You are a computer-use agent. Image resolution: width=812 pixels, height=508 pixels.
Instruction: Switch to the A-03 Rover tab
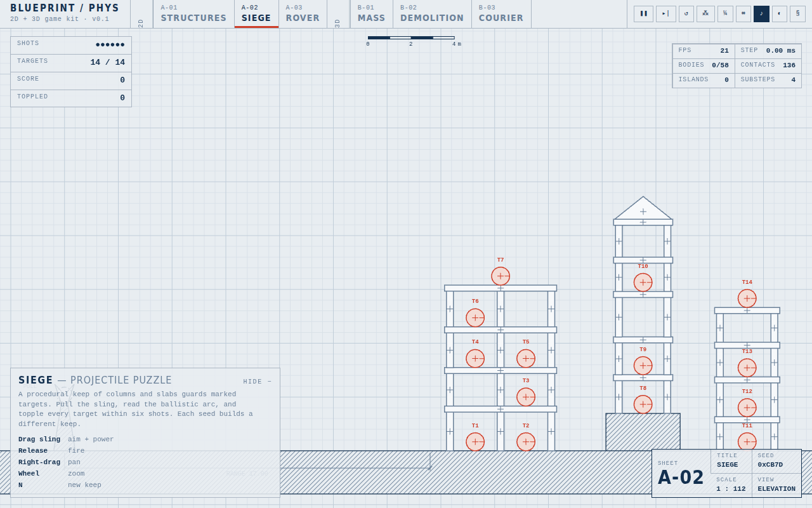click(x=303, y=14)
